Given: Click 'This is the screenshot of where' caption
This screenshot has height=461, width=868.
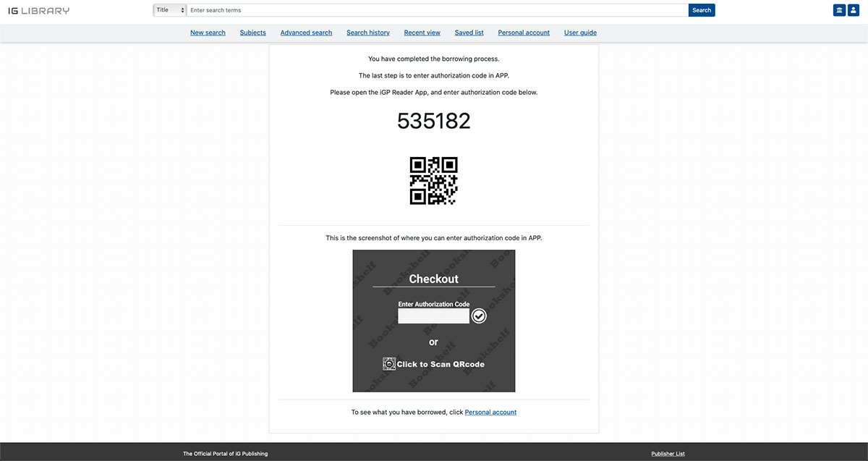Looking at the screenshot, I should [x=434, y=238].
